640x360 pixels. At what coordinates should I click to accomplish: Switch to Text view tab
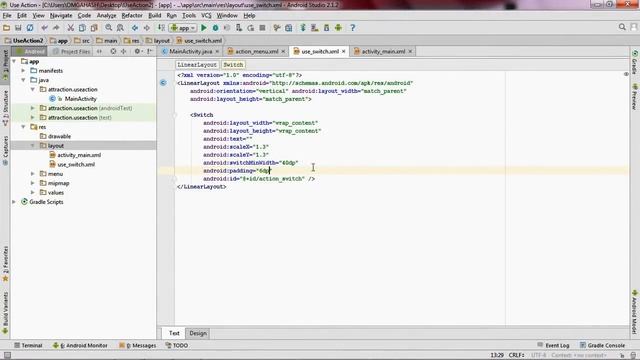(174, 333)
